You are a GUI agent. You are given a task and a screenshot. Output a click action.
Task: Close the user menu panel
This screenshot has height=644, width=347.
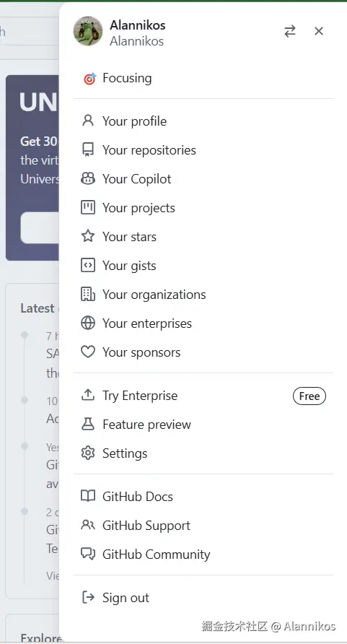click(x=319, y=31)
